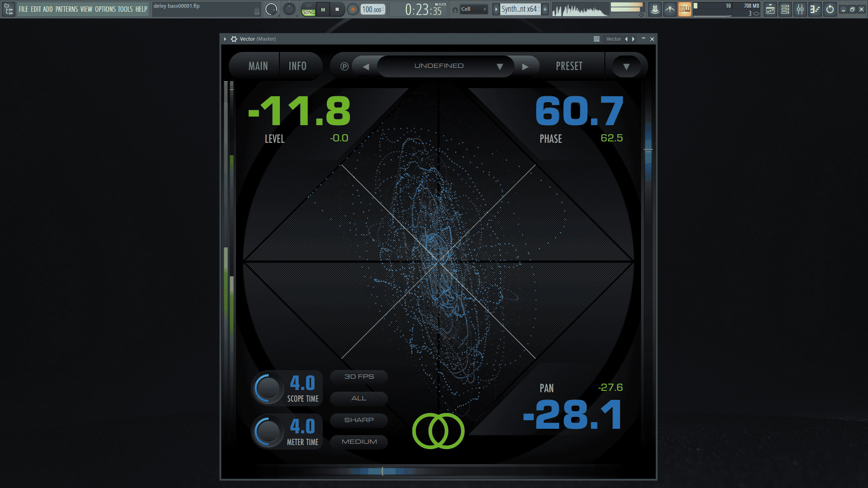868x488 pixels.
Task: Toggle the MEDIUM button
Action: [359, 441]
